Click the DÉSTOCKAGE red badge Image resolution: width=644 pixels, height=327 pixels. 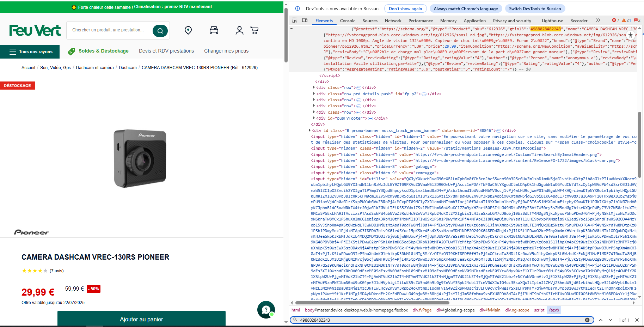pyautogui.click(x=17, y=85)
